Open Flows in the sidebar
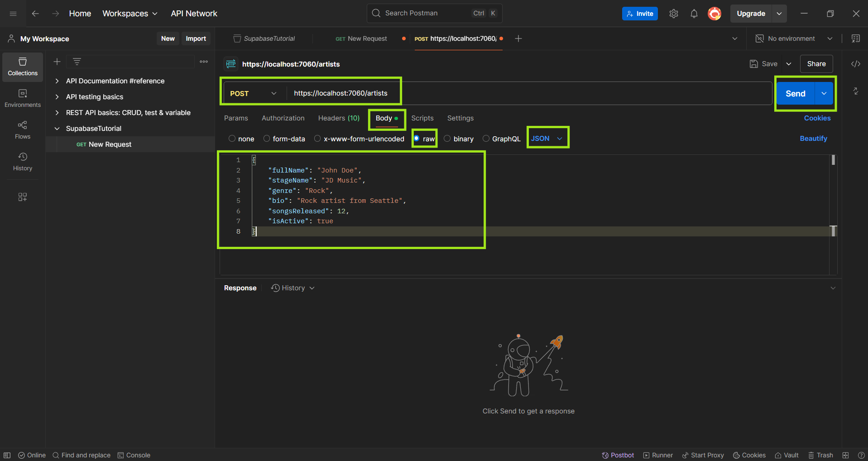 (x=23, y=130)
